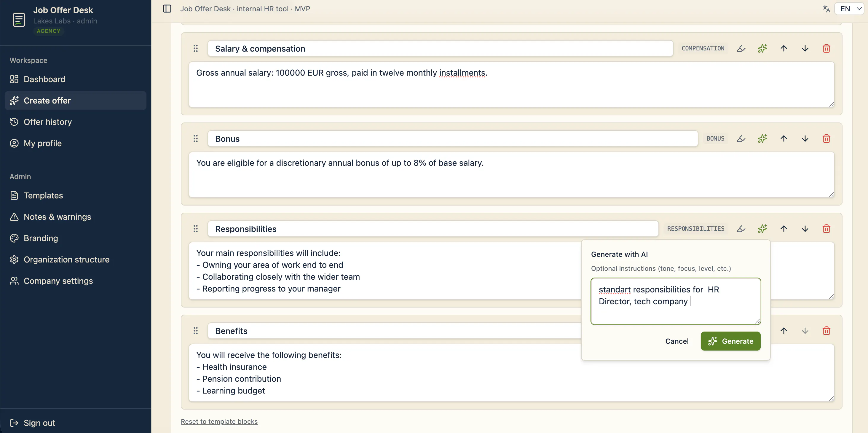Select Create offer in the sidebar

coord(76,101)
